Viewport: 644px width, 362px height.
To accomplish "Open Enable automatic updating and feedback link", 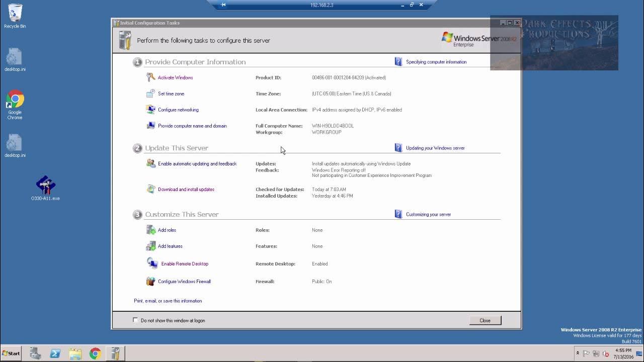I will coord(197,163).
